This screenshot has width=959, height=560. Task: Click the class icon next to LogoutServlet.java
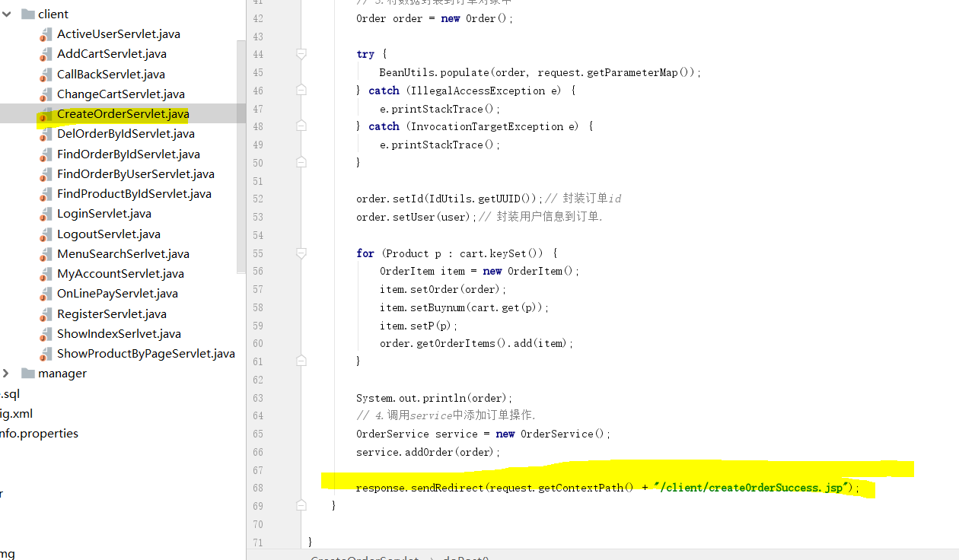coord(44,234)
